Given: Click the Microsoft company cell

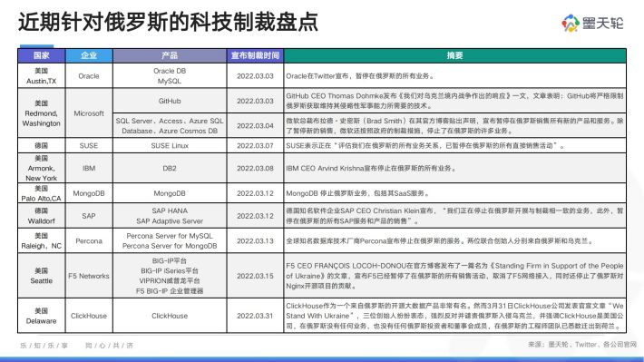Looking at the screenshot, I should coord(89,113).
